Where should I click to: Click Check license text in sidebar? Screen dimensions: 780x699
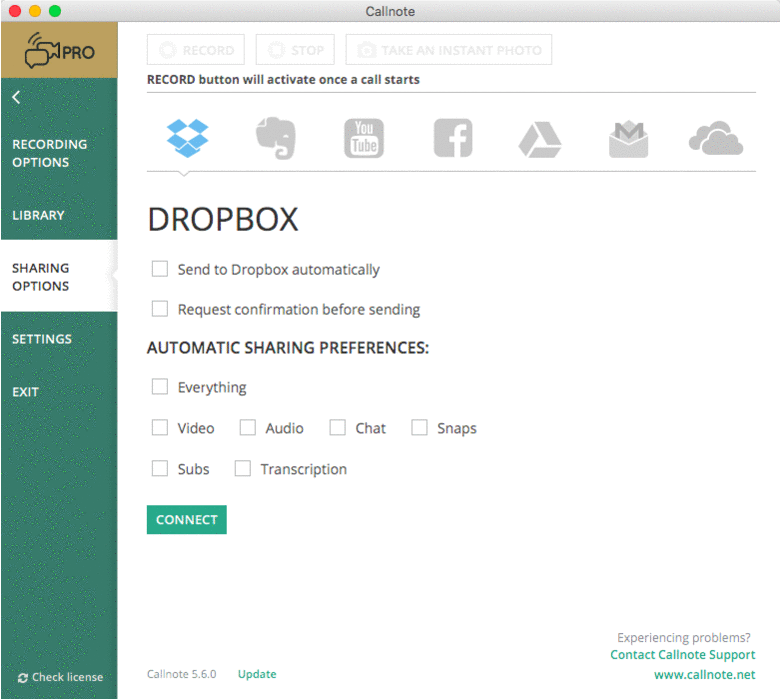point(68,677)
